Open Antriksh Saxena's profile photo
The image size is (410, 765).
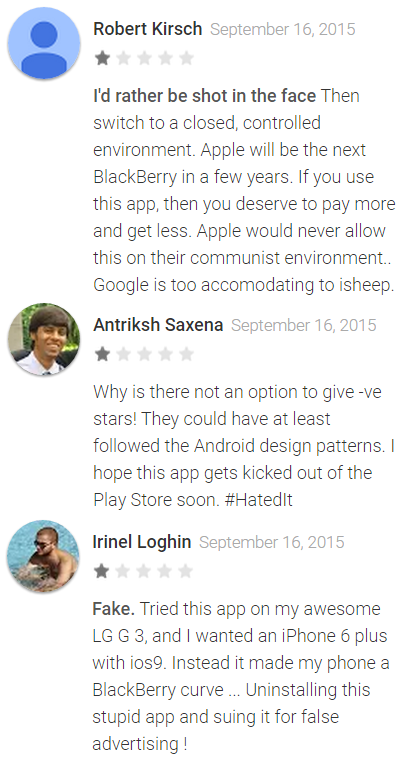pyautogui.click(x=44, y=340)
